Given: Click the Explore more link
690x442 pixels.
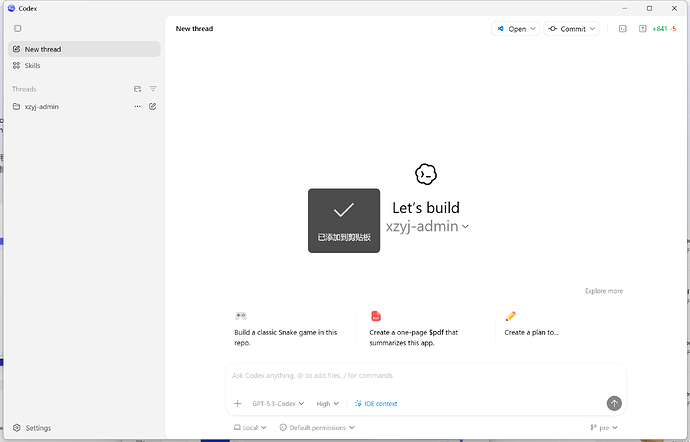Looking at the screenshot, I should tap(604, 291).
